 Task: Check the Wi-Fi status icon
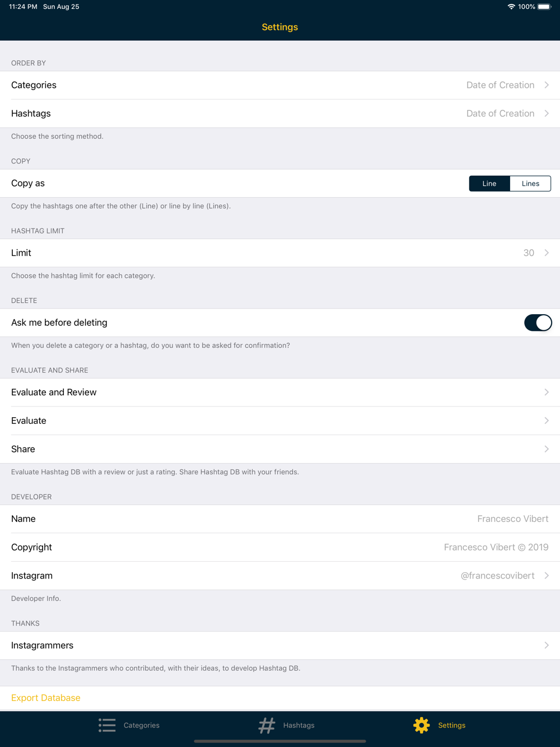(x=511, y=7)
